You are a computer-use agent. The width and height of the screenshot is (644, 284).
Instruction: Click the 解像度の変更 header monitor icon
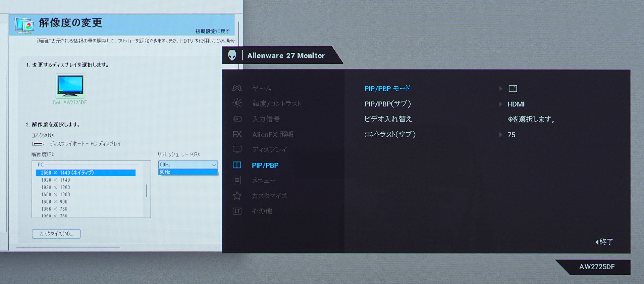pos(24,26)
